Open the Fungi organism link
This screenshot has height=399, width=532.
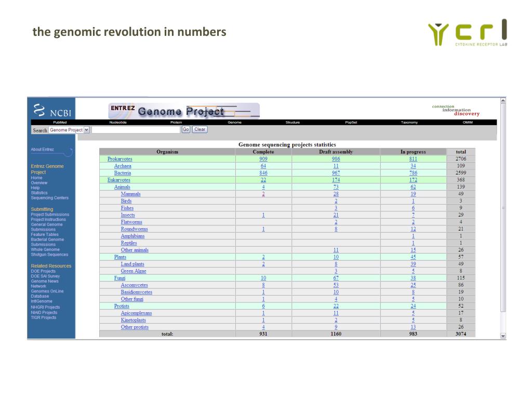tap(120, 278)
